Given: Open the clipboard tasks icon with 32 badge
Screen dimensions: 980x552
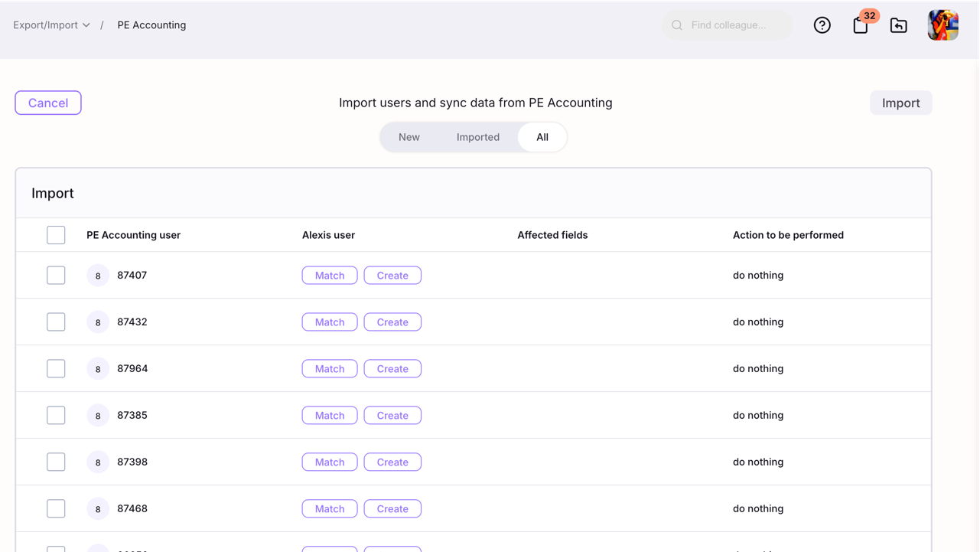Looking at the screenshot, I should [x=861, y=25].
